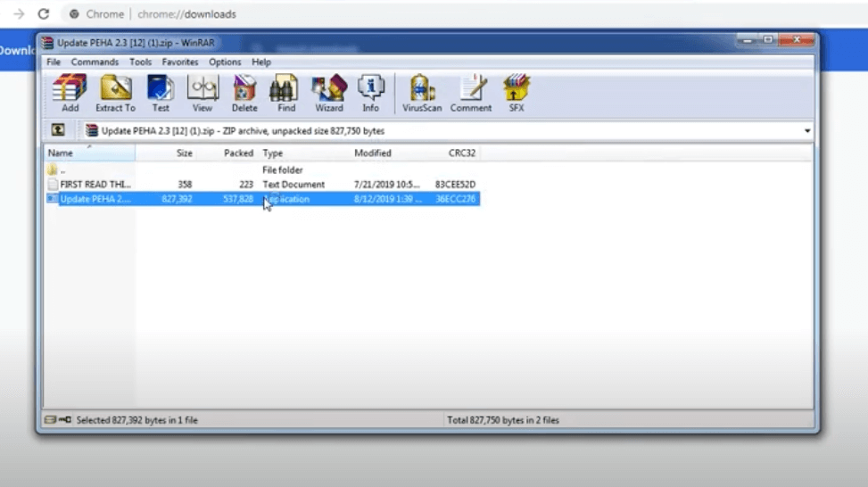The height and width of the screenshot is (487, 868).
Task: Click the 7/21/2019 modified date
Action: (x=387, y=185)
